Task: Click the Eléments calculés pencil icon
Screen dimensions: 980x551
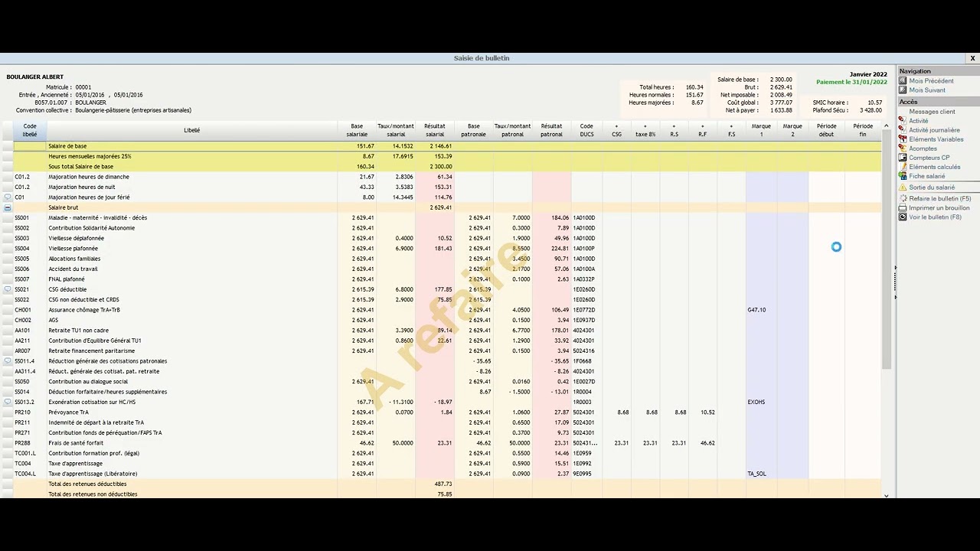Action: click(x=903, y=167)
